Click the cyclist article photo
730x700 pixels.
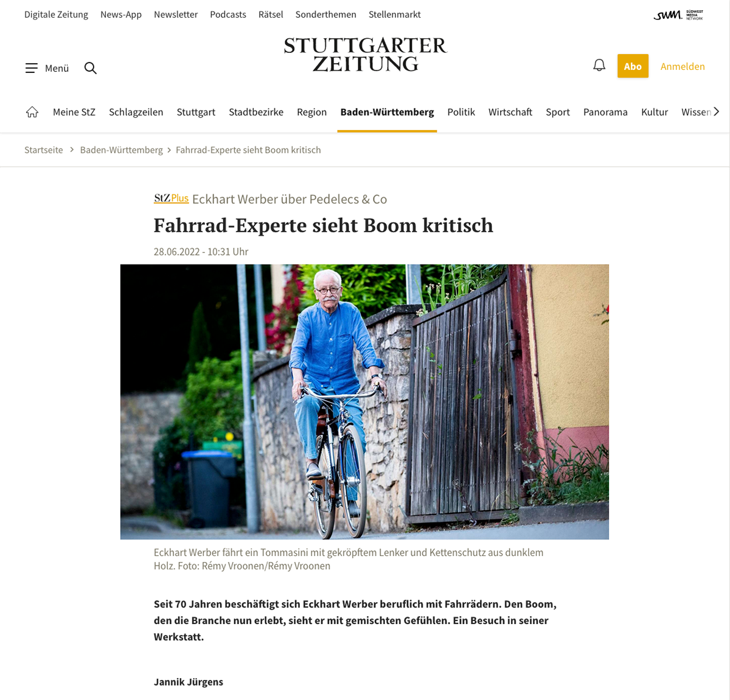pos(364,402)
